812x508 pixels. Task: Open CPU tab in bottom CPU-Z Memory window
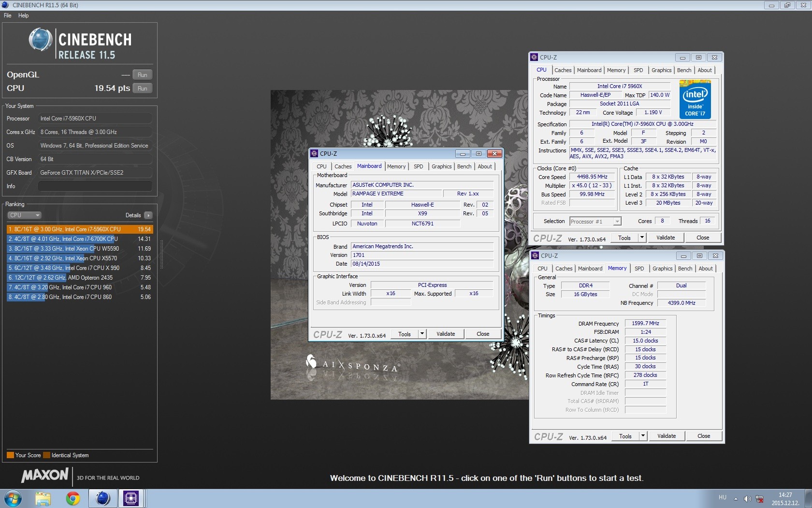coord(543,269)
